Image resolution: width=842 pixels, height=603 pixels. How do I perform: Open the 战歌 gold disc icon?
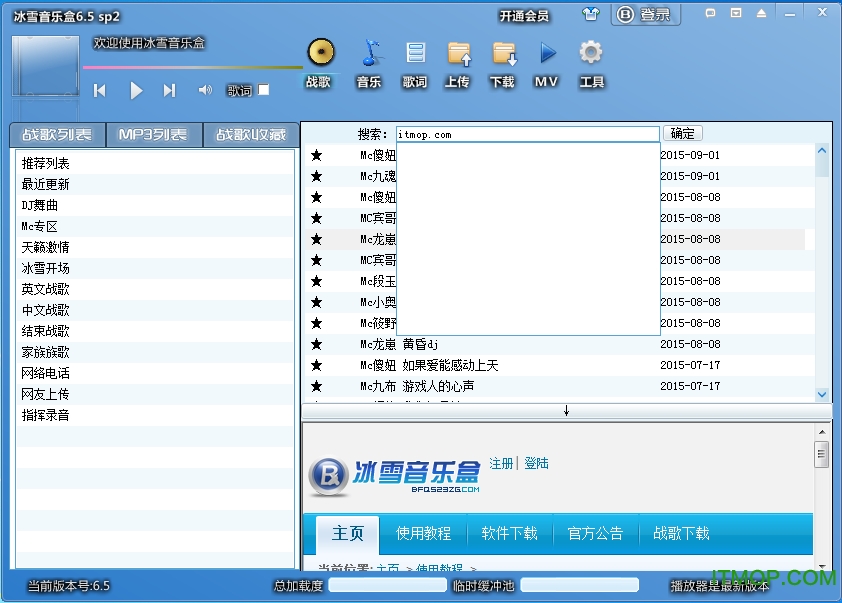coord(319,53)
